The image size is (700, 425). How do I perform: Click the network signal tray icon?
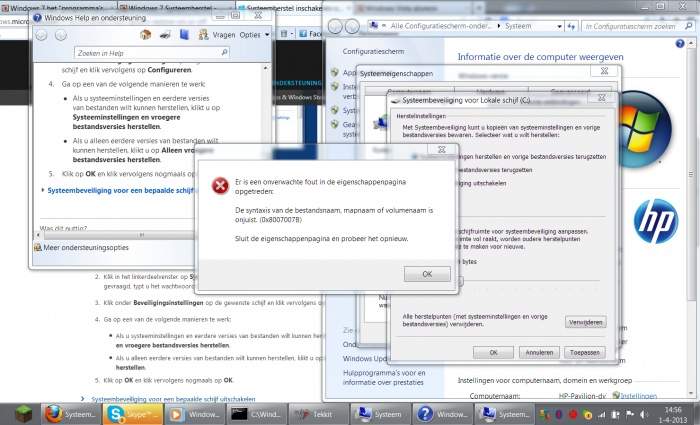click(x=601, y=415)
